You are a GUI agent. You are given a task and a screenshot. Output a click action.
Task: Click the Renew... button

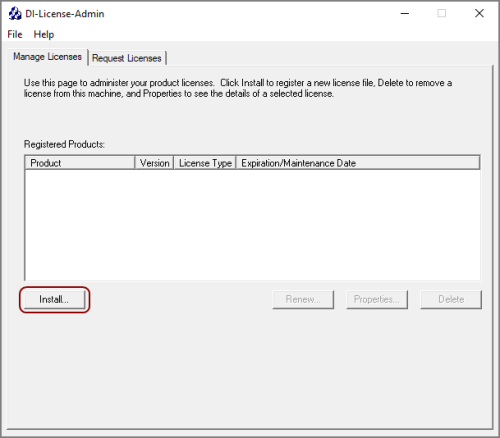(x=303, y=299)
